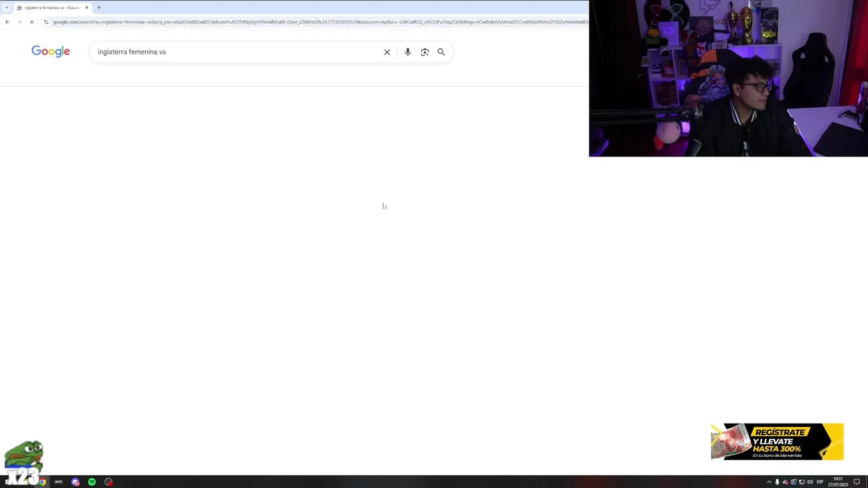Open the dark app icon next to Chrome
This screenshot has width=868, height=488.
58,482
